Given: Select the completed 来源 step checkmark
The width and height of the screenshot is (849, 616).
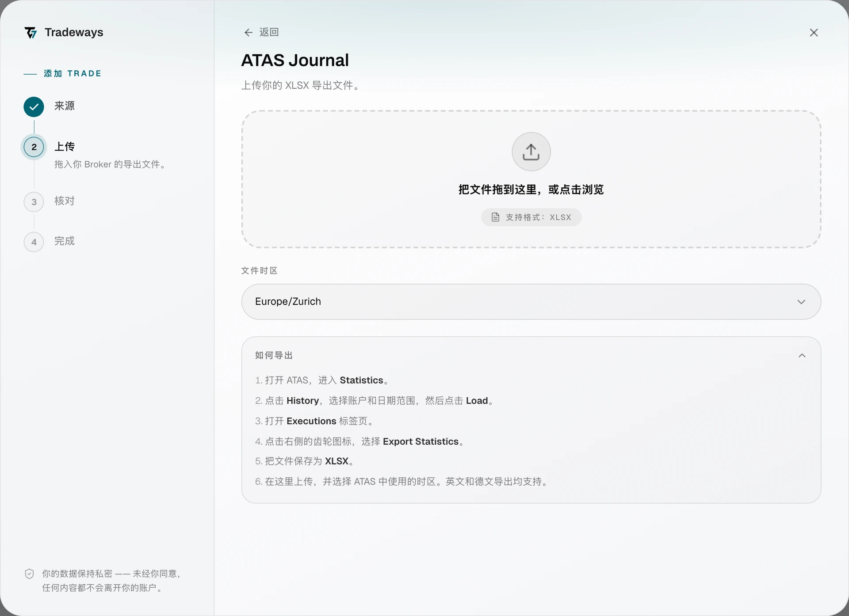Looking at the screenshot, I should [34, 106].
